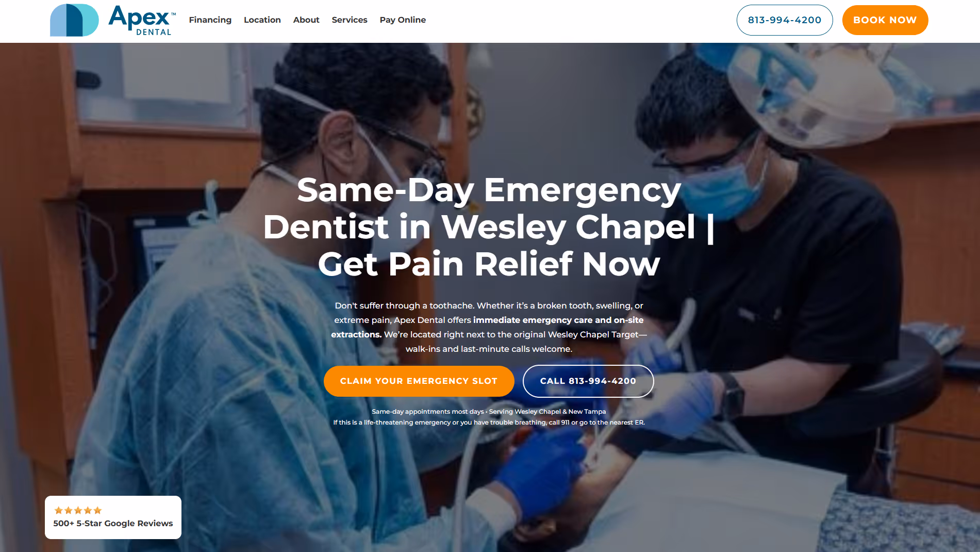
Task: Open the Services menu item
Action: click(349, 20)
